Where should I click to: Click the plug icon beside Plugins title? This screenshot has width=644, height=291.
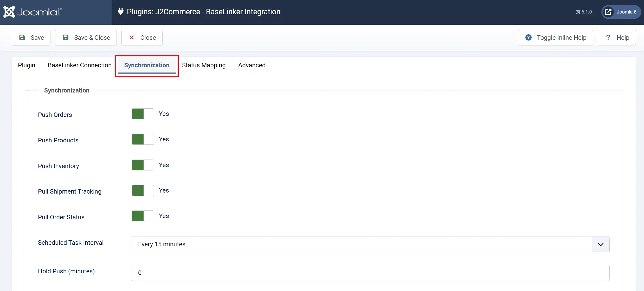120,11
